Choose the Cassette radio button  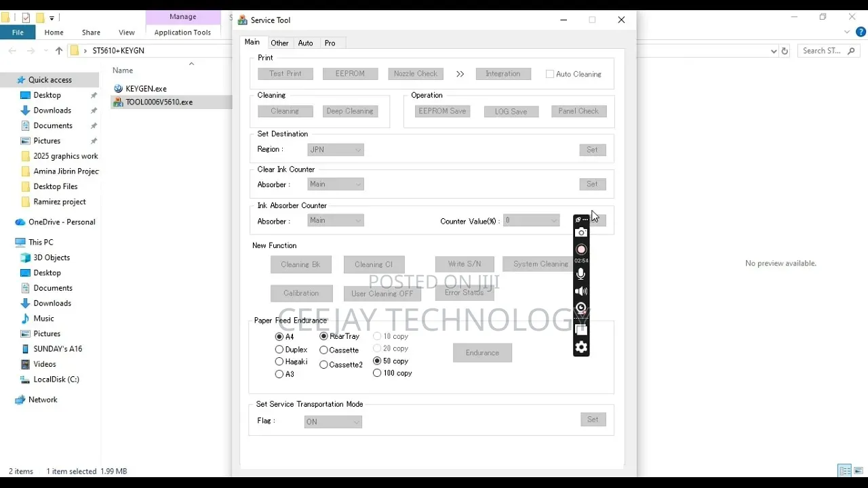point(324,350)
